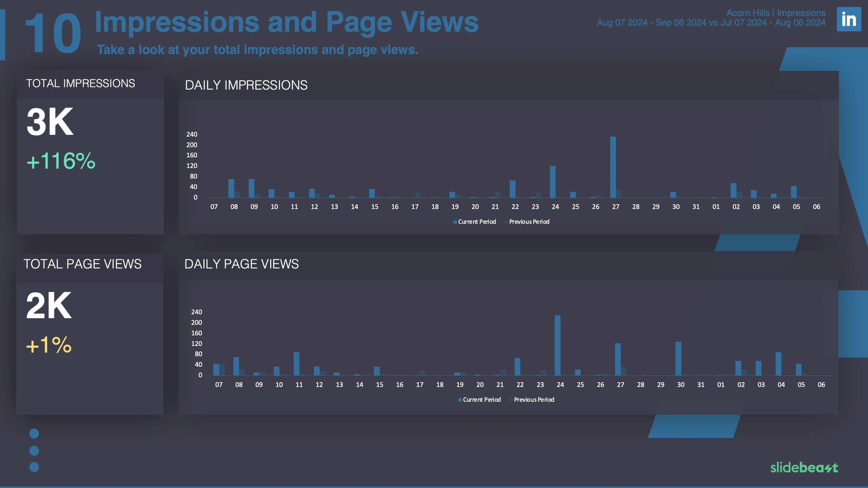Click the day 08 bar in Daily Page Views
Viewport: 868px width, 488px height.
pos(236,366)
